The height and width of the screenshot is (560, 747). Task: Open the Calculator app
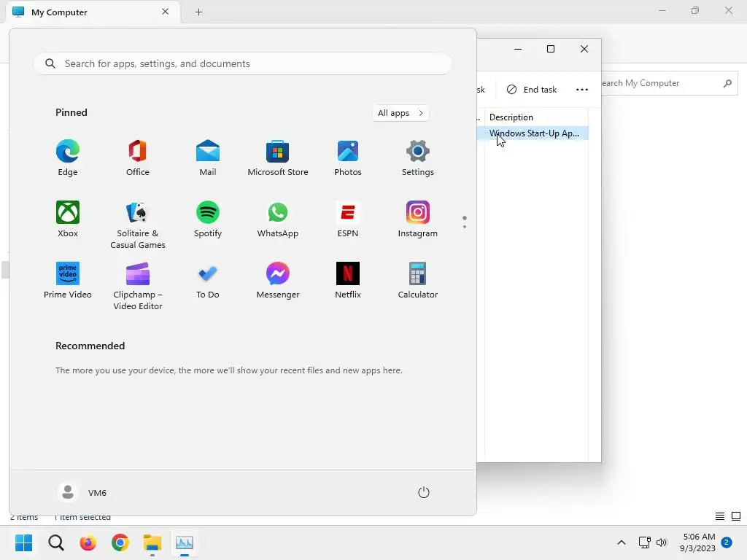(x=418, y=281)
